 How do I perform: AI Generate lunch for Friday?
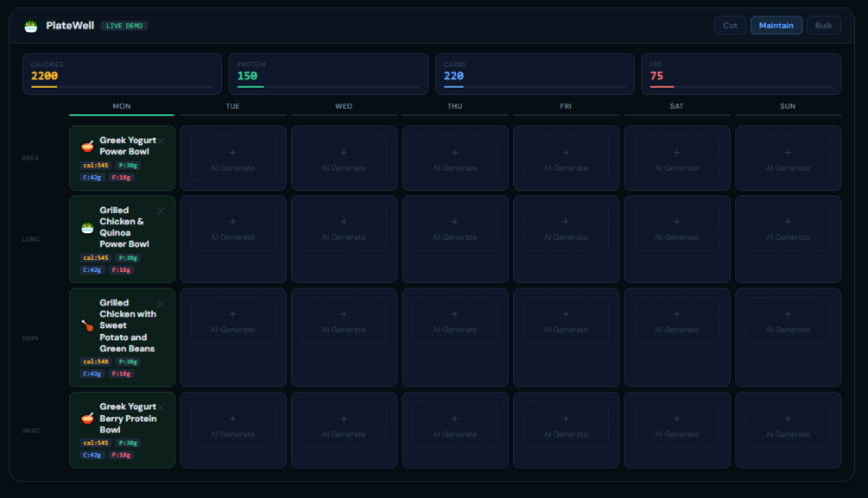566,228
